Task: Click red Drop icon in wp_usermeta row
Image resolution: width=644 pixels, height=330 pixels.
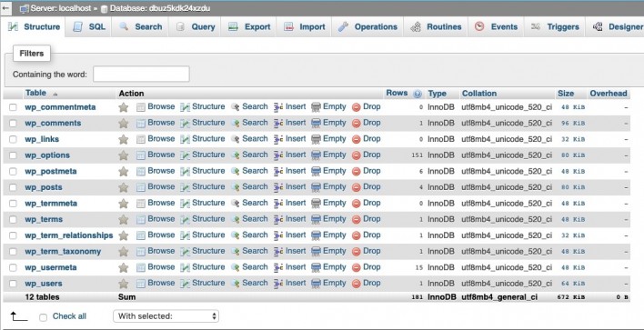Action: pyautogui.click(x=356, y=267)
